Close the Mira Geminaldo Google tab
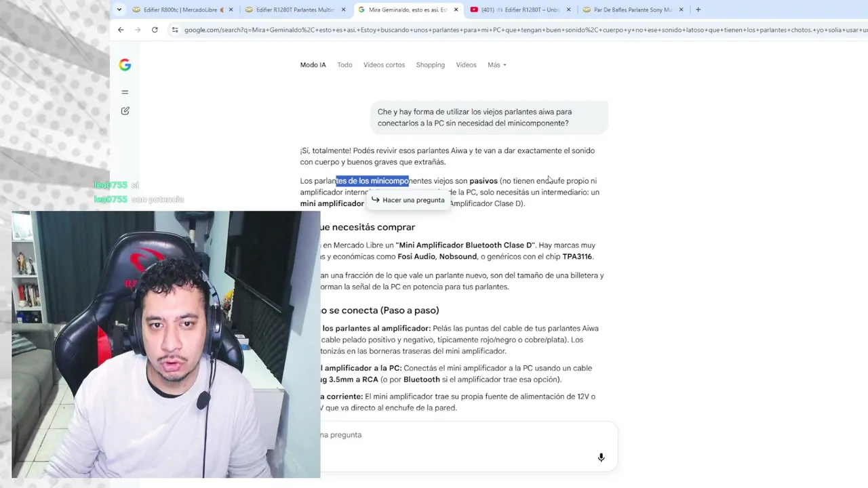The image size is (868, 488). [456, 10]
